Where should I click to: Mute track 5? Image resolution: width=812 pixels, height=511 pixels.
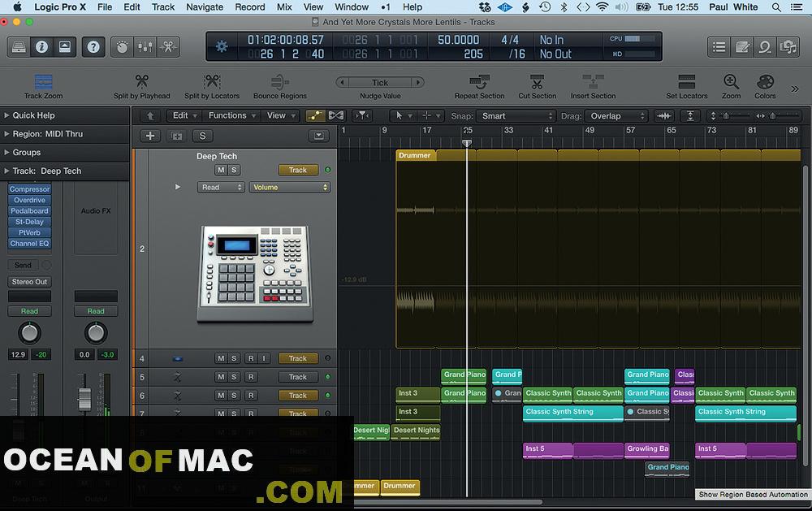pyautogui.click(x=221, y=377)
